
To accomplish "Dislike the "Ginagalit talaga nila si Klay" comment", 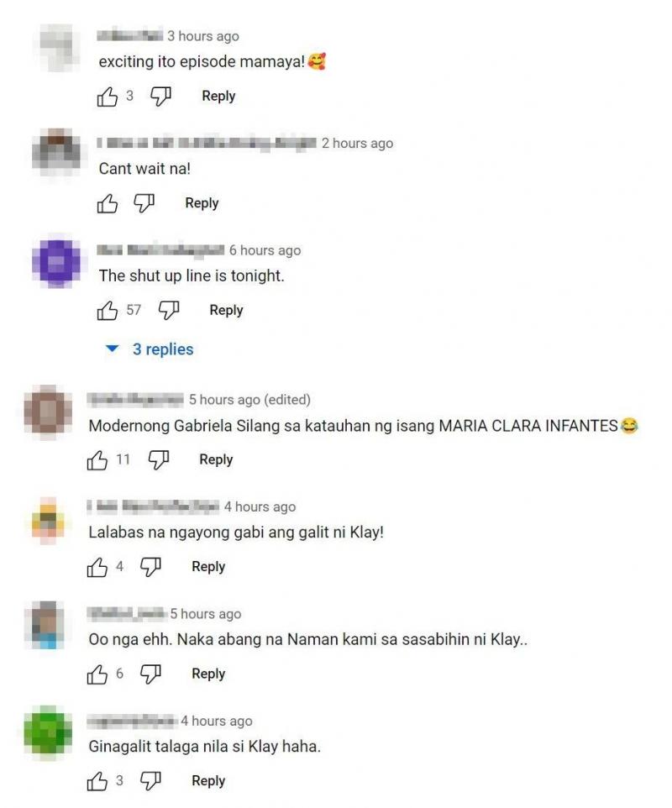I will (150, 782).
